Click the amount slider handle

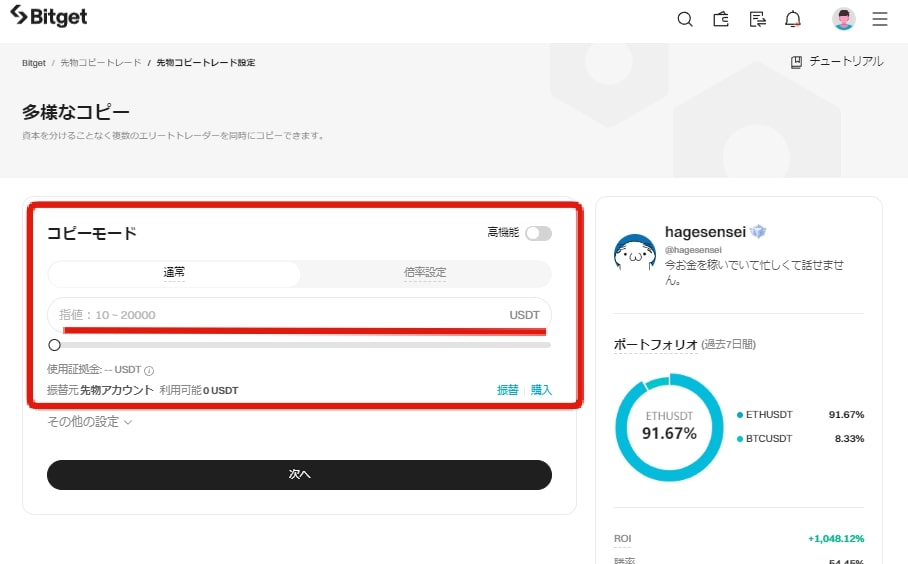coord(54,345)
